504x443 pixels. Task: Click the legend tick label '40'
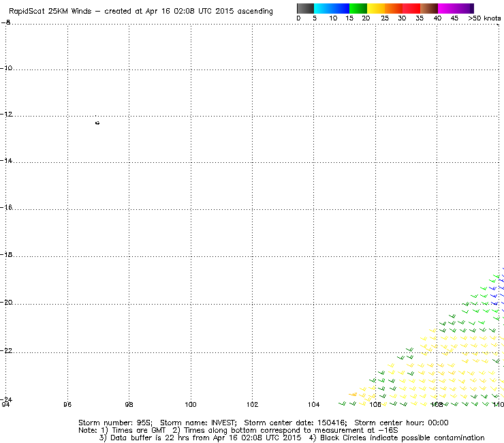point(437,18)
